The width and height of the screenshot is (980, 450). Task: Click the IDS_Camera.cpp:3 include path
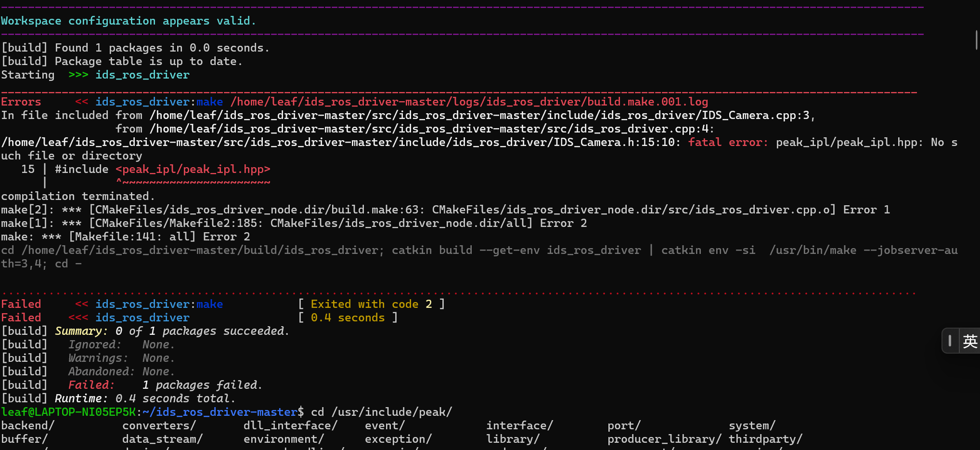(480, 116)
